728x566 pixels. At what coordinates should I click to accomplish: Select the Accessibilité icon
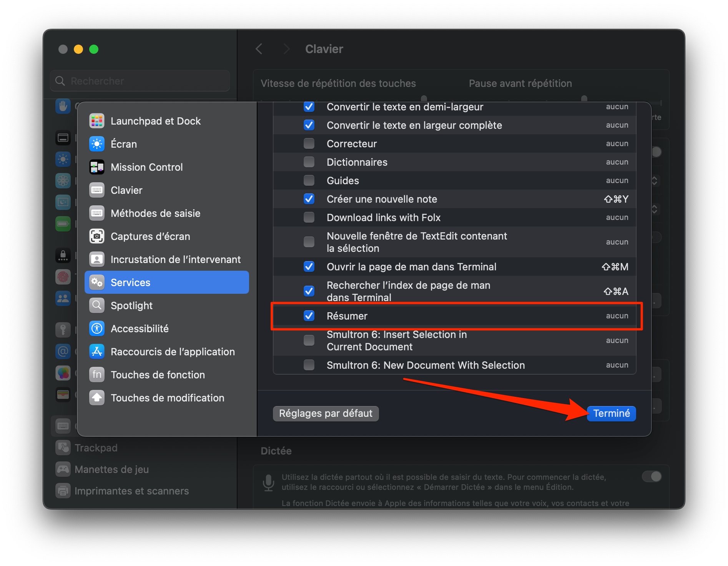point(97,329)
